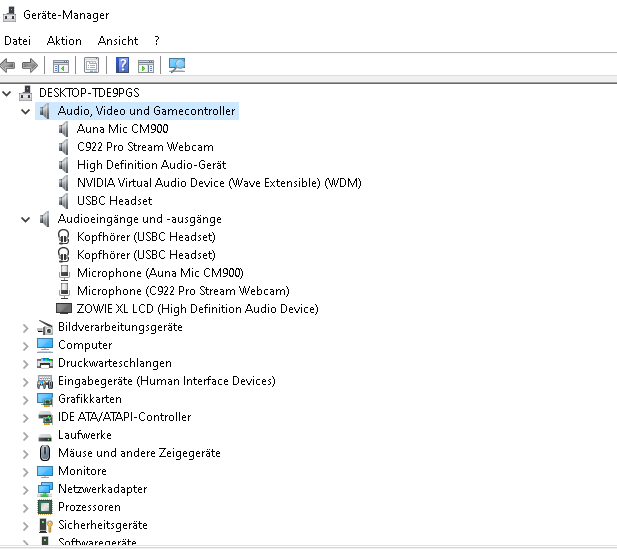This screenshot has width=617, height=549.
Task: Open the Ansicht menu
Action: (118, 41)
